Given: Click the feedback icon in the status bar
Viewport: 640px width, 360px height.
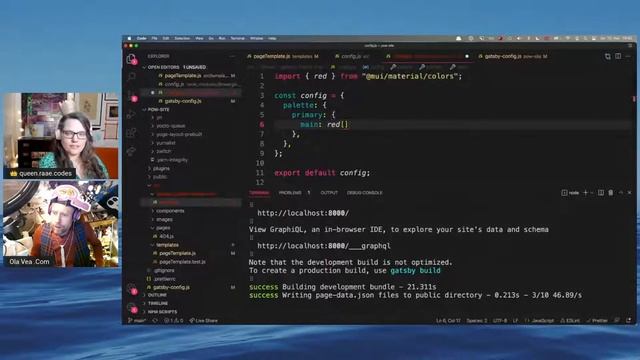Looking at the screenshot, I should [x=617, y=320].
